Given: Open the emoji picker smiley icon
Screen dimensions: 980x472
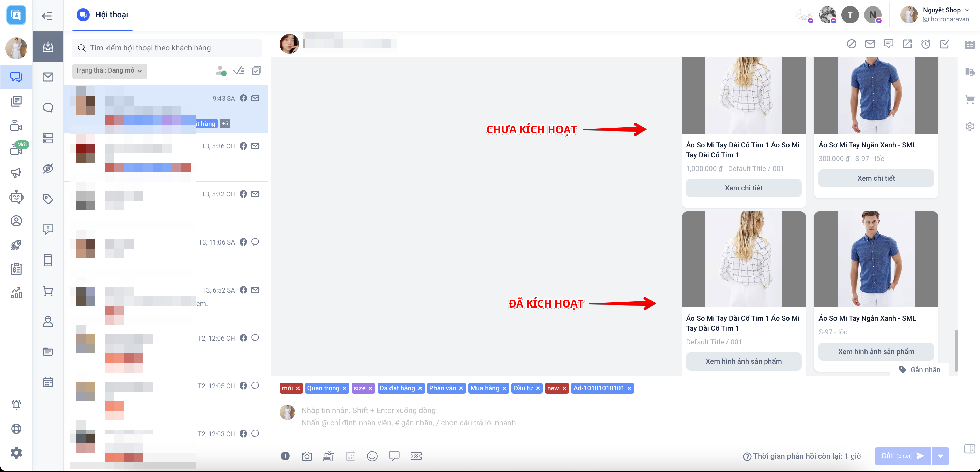Looking at the screenshot, I should pyautogui.click(x=372, y=456).
